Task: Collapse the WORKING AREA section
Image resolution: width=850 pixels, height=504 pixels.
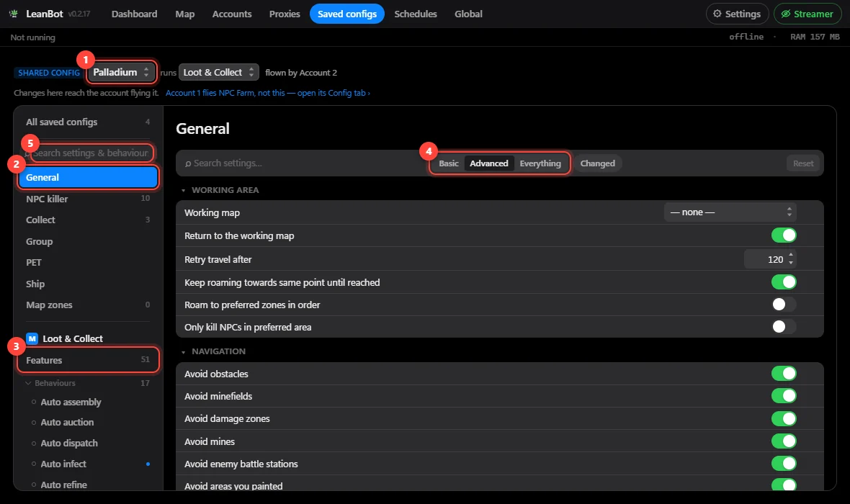Action: coord(183,190)
